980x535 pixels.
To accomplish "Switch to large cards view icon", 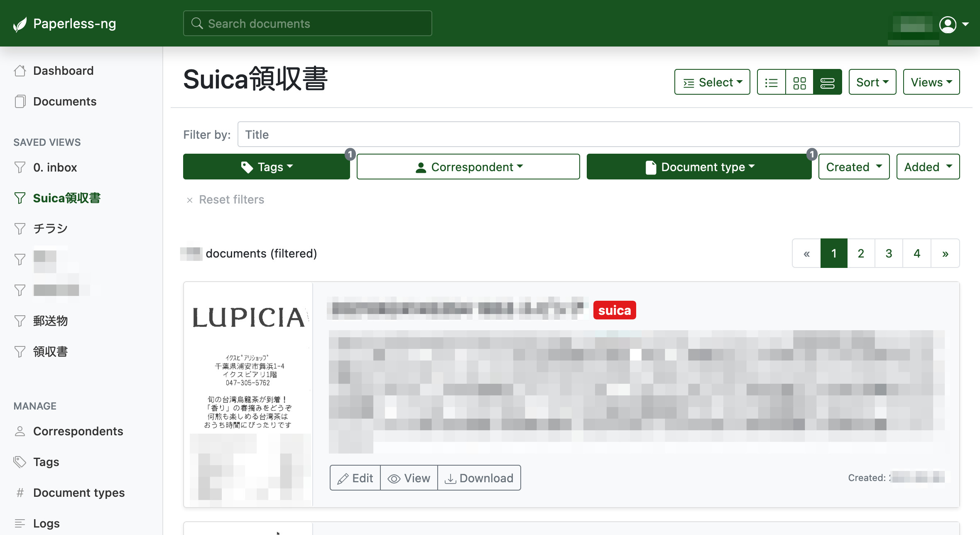I will [827, 82].
